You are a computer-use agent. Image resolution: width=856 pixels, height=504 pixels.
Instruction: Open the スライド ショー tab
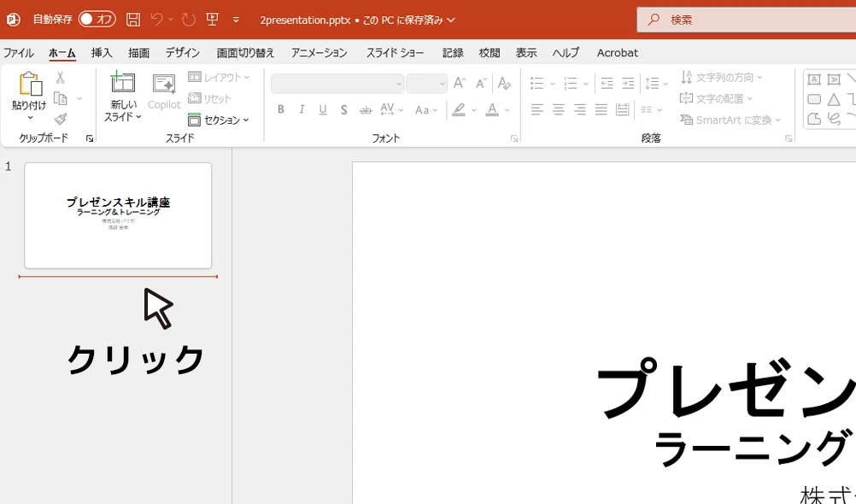click(395, 52)
